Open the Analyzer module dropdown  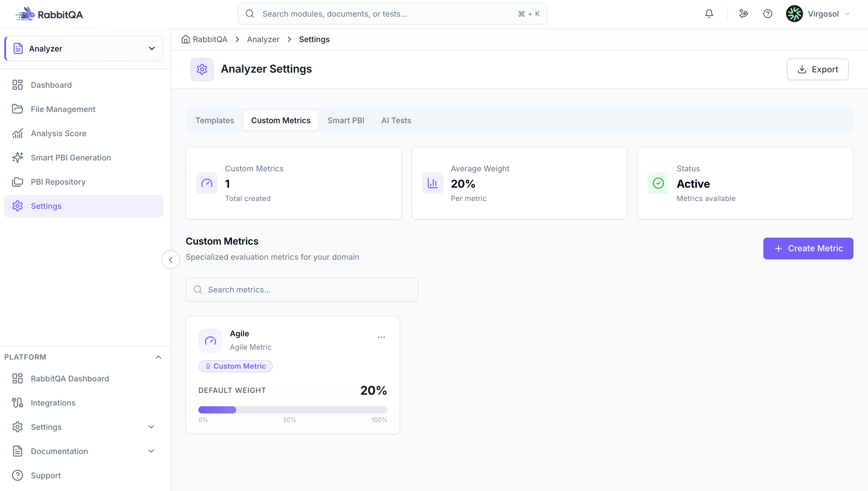click(x=84, y=48)
